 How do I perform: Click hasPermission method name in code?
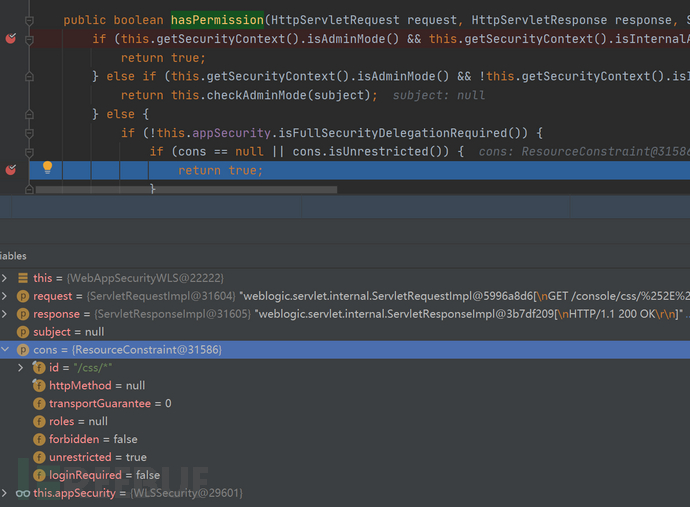pyautogui.click(x=217, y=20)
